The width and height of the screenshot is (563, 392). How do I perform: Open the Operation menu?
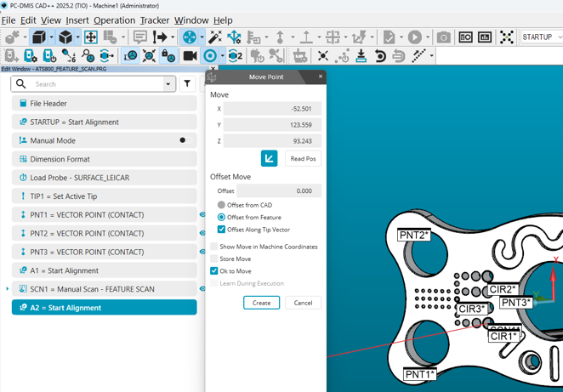tap(115, 20)
